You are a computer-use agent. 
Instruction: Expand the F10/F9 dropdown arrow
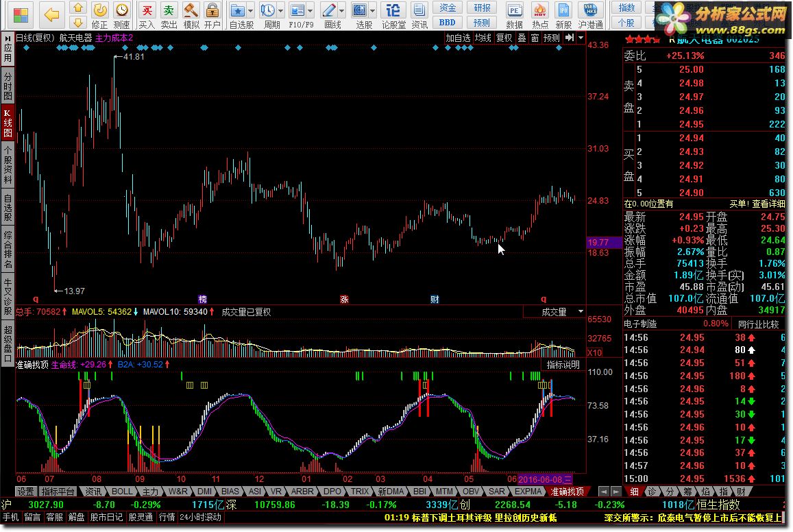coord(310,10)
